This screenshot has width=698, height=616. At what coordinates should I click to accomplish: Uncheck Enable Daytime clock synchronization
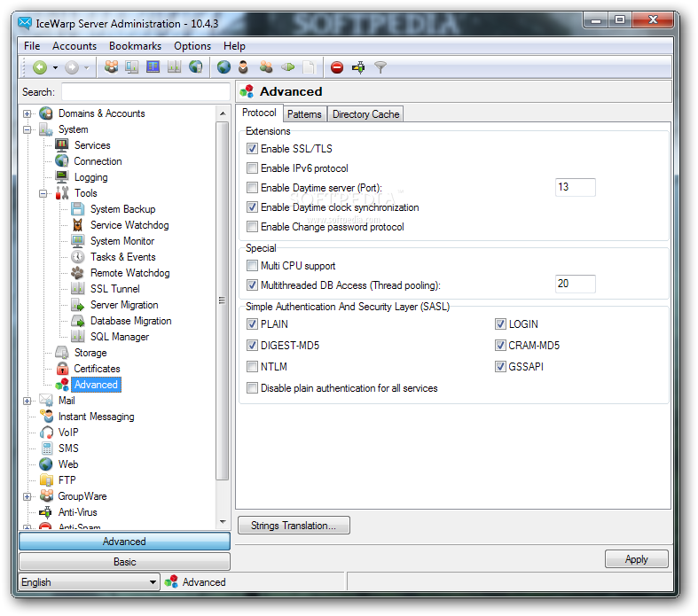(x=252, y=207)
